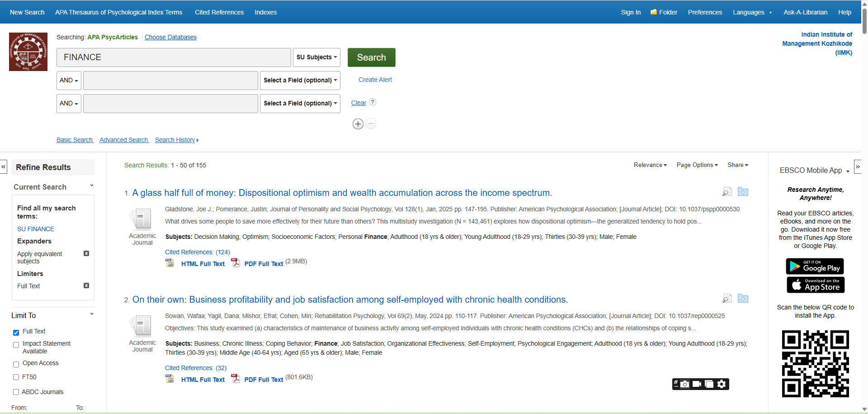Image resolution: width=868 pixels, height=414 pixels.
Task: Click the preview magnifier icon for result 1
Action: click(x=727, y=192)
